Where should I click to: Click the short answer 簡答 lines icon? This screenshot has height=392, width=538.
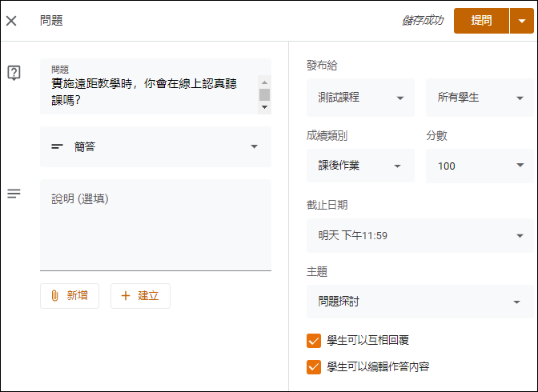[x=57, y=146]
